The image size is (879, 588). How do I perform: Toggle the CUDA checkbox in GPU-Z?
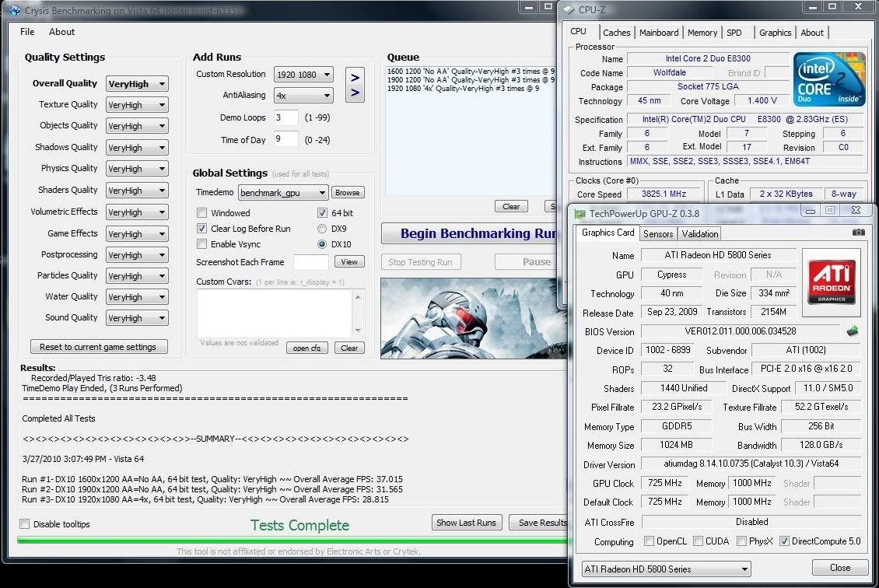tap(698, 541)
